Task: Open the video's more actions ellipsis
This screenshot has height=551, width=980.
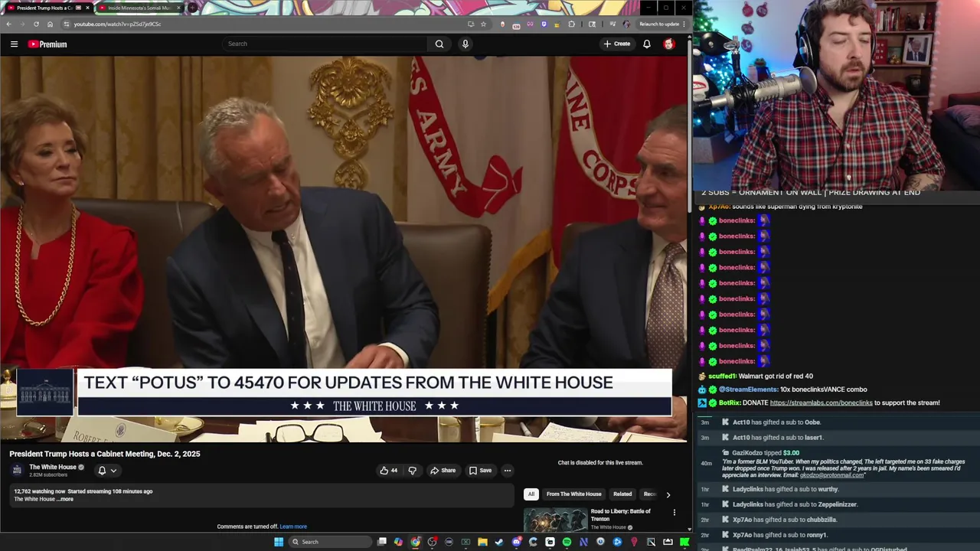Action: pos(507,470)
